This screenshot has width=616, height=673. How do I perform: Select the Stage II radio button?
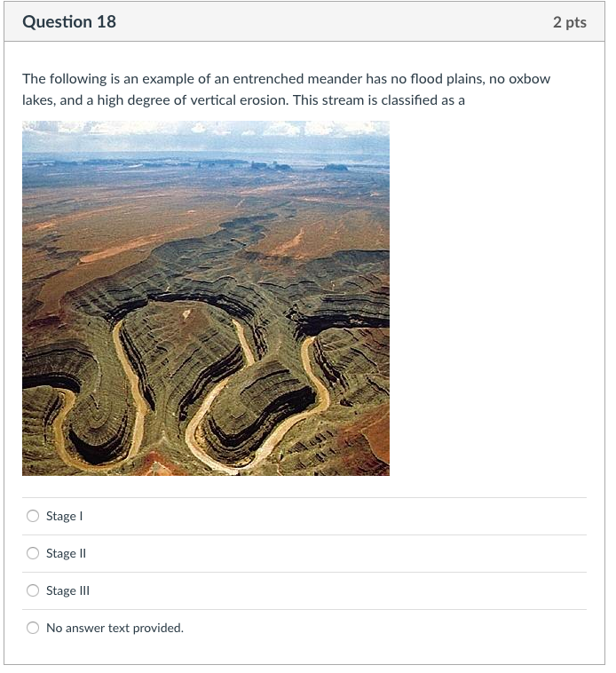[33, 553]
